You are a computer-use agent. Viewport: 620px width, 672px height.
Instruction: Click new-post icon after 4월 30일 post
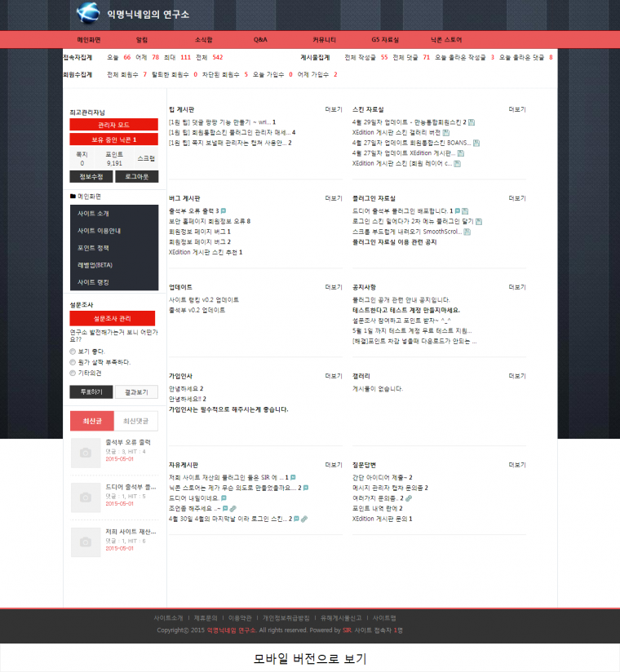296,519
